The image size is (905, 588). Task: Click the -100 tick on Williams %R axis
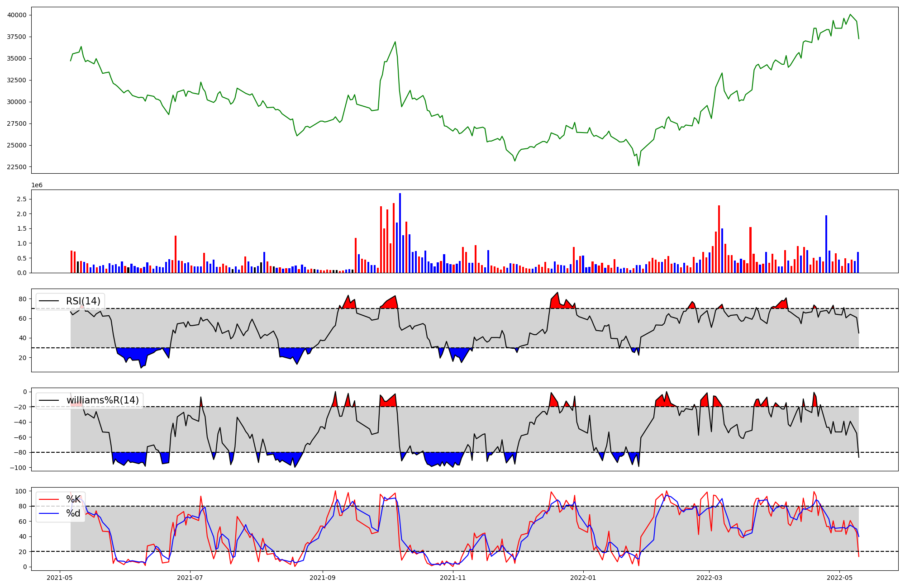point(19,468)
